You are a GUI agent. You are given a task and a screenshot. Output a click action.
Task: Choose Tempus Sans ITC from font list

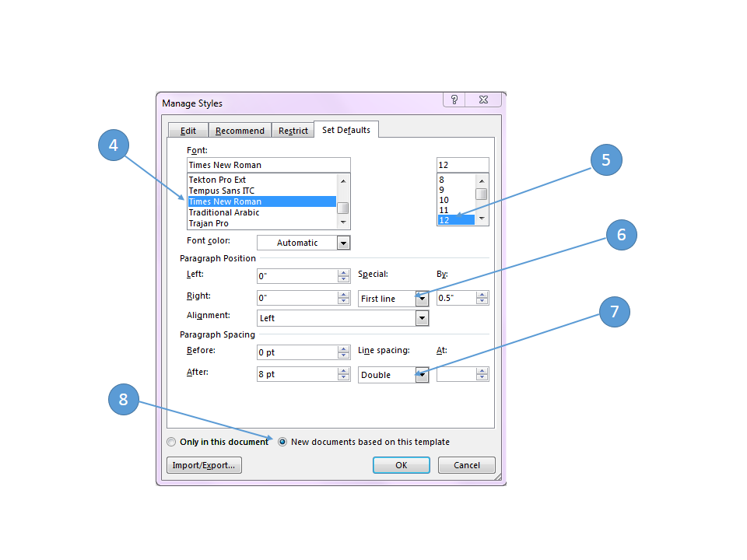[222, 191]
